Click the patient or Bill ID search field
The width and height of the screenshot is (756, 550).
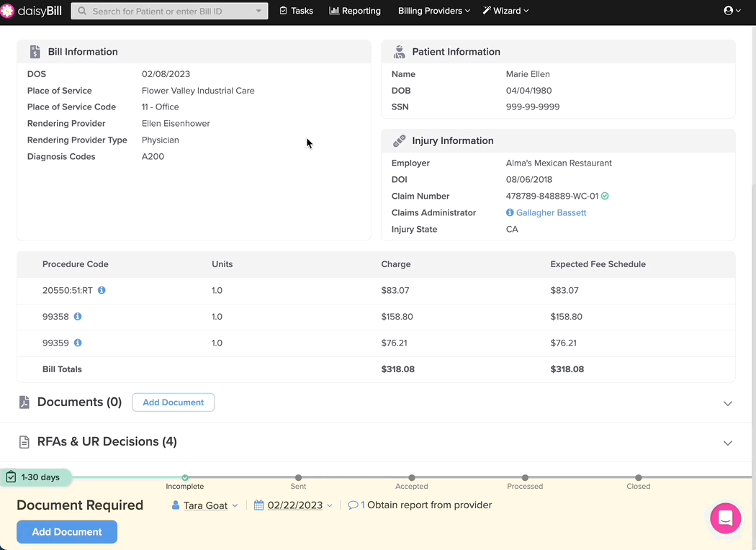(170, 11)
